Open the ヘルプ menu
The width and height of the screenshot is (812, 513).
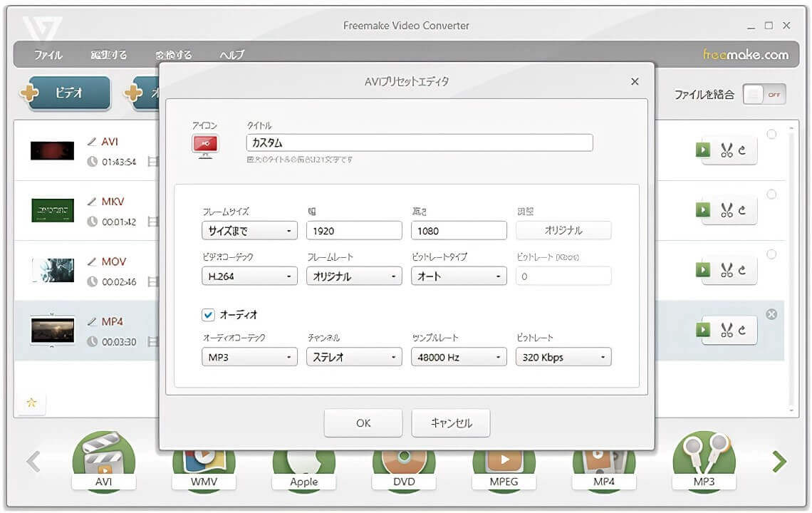coord(231,55)
